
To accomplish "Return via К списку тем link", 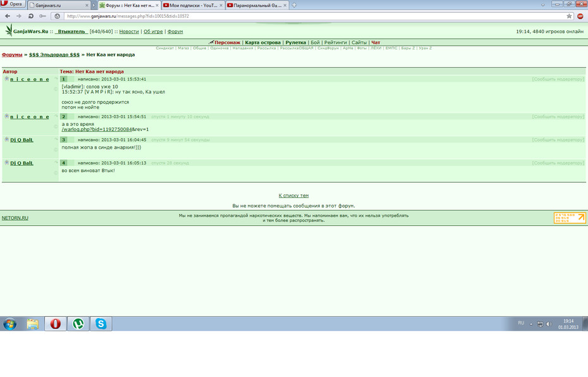I will coord(293,195).
